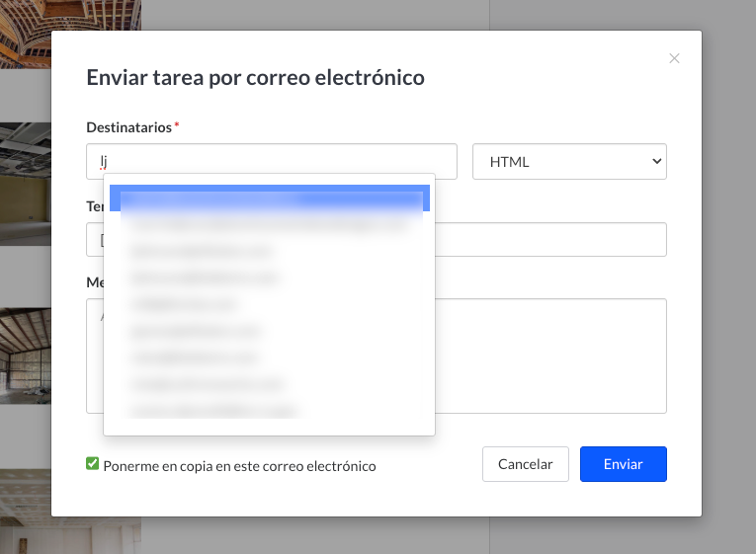Choose the second suggestion in the autocomplete list
This screenshot has height=554, width=756.
(x=269, y=225)
